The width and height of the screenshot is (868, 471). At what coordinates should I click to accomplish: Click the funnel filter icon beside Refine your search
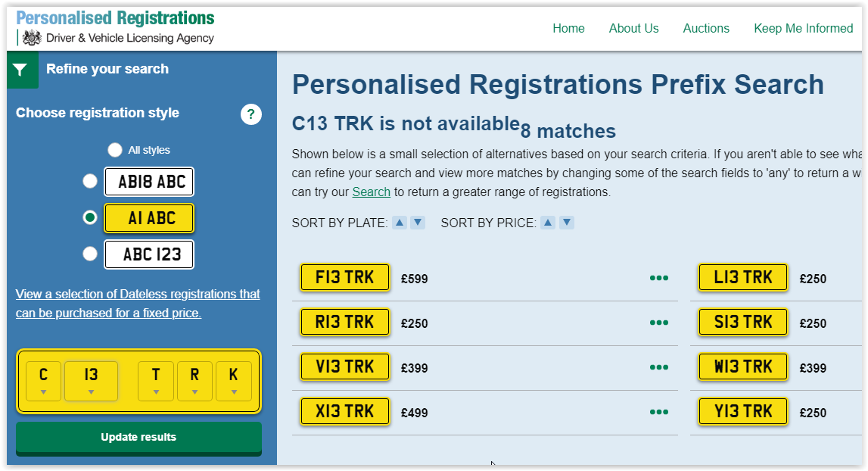click(x=20, y=70)
